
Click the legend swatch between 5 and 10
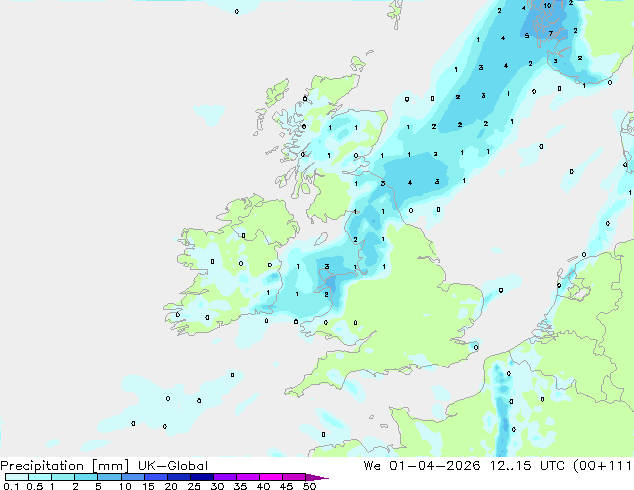click(x=109, y=477)
